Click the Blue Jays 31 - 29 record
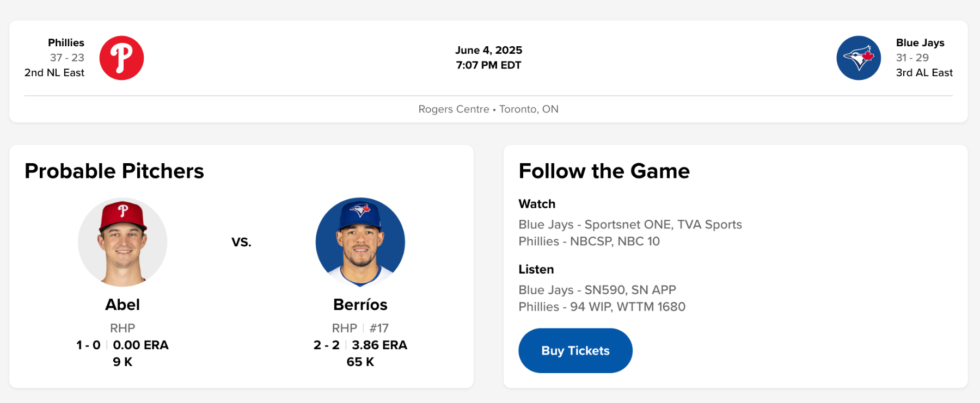This screenshot has height=403, width=980. pyautogui.click(x=912, y=58)
